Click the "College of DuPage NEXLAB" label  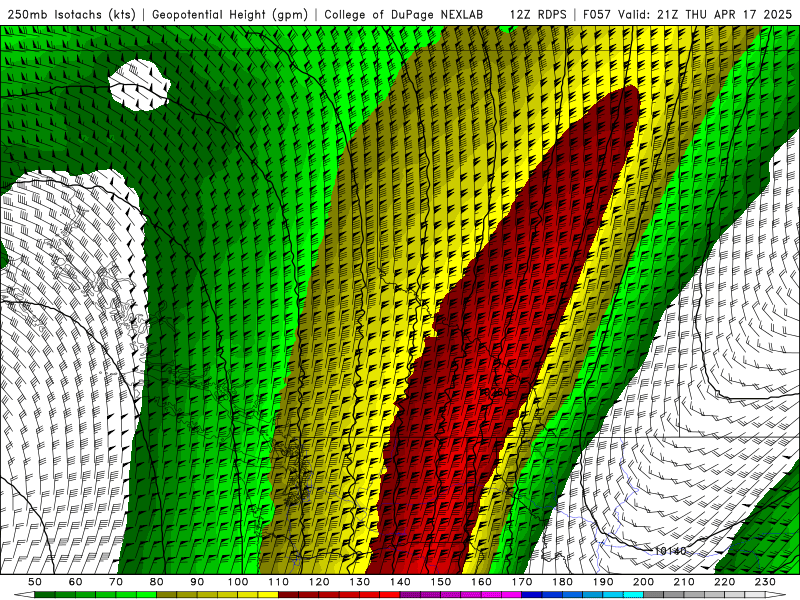pyautogui.click(x=404, y=14)
